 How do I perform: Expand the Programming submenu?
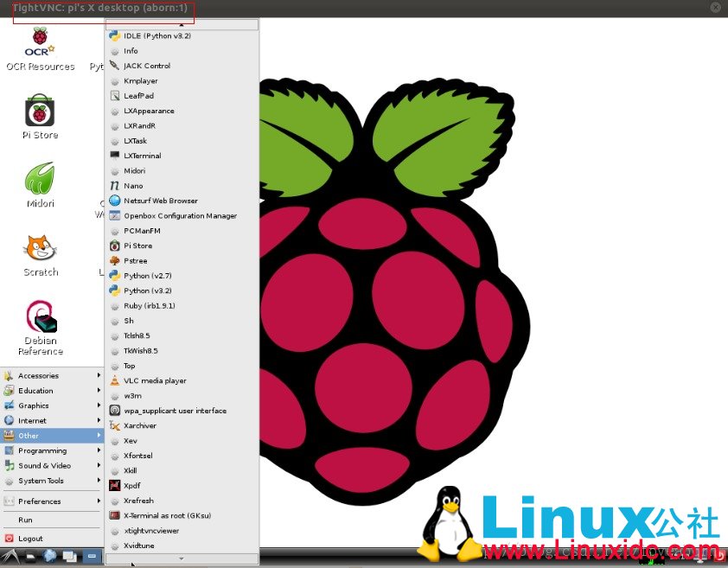point(52,450)
